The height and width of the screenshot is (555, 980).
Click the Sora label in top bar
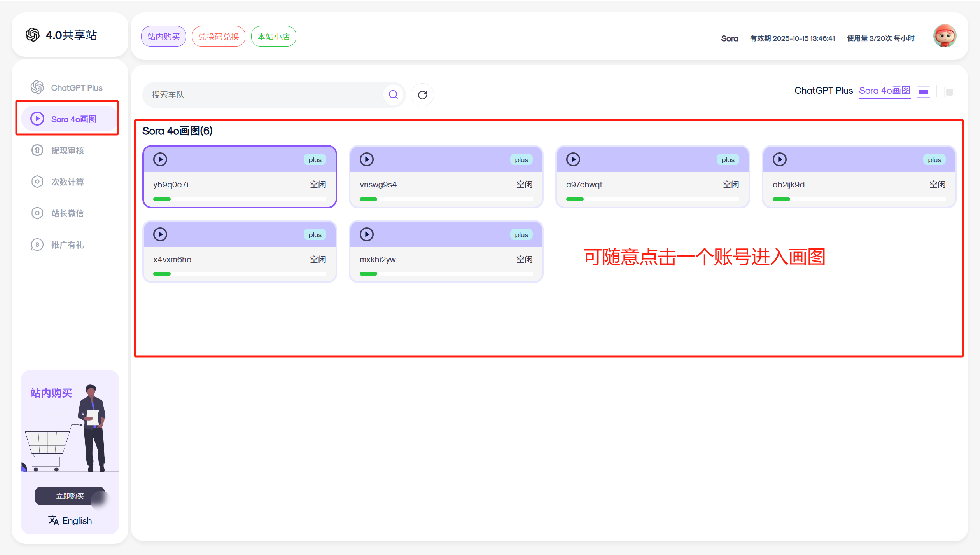pos(730,38)
